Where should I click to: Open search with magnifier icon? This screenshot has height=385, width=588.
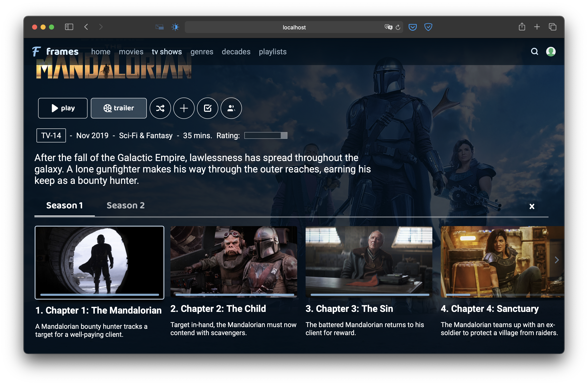(534, 51)
